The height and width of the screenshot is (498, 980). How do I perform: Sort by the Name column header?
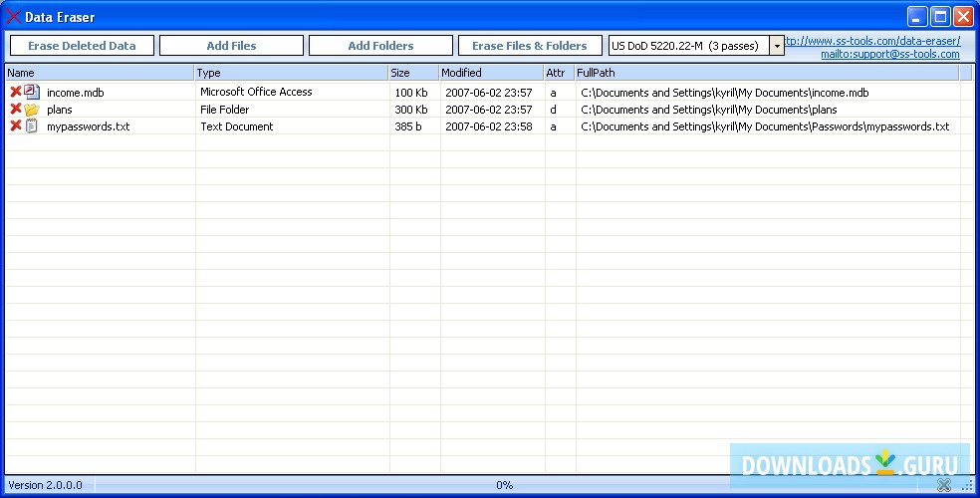100,73
